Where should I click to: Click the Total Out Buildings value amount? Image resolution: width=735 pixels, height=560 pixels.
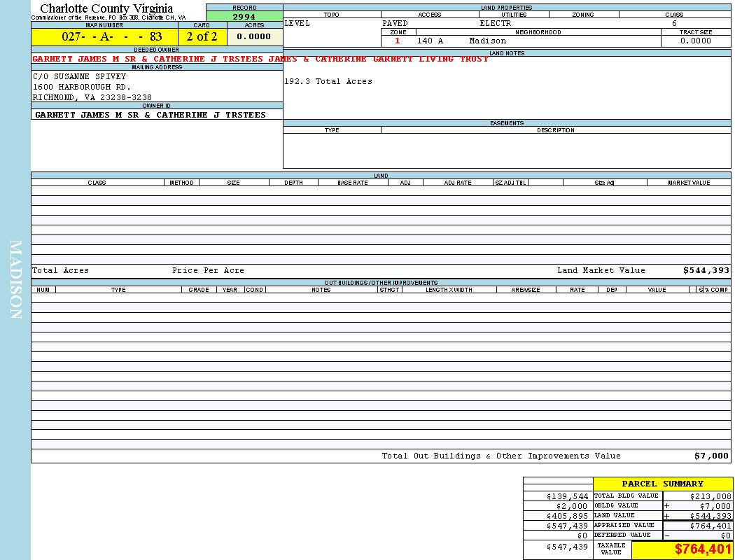711,456
